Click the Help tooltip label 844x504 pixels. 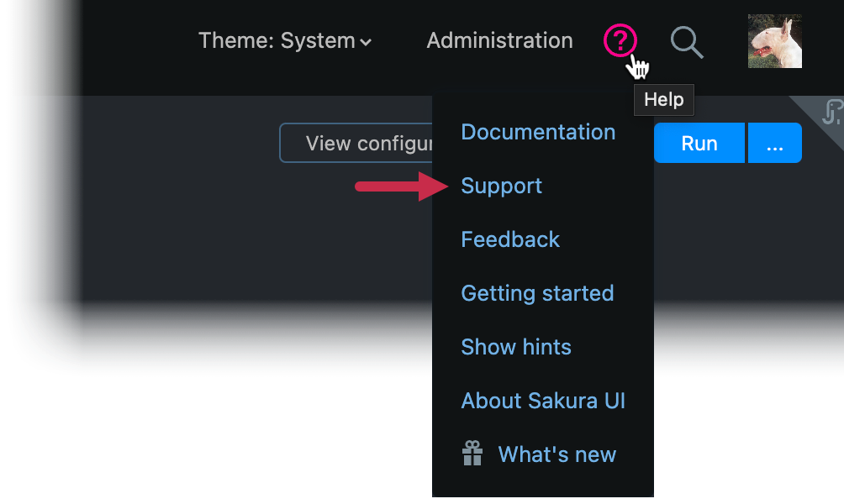coord(664,99)
